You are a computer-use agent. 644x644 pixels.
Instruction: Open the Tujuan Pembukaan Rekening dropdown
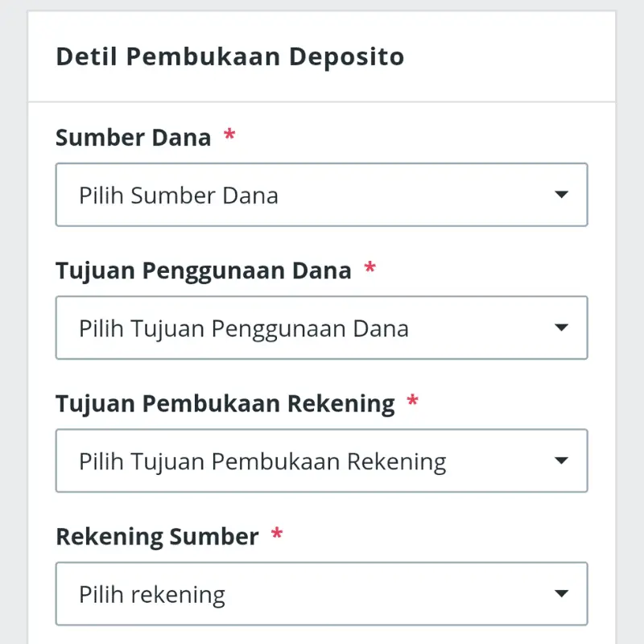tap(321, 460)
